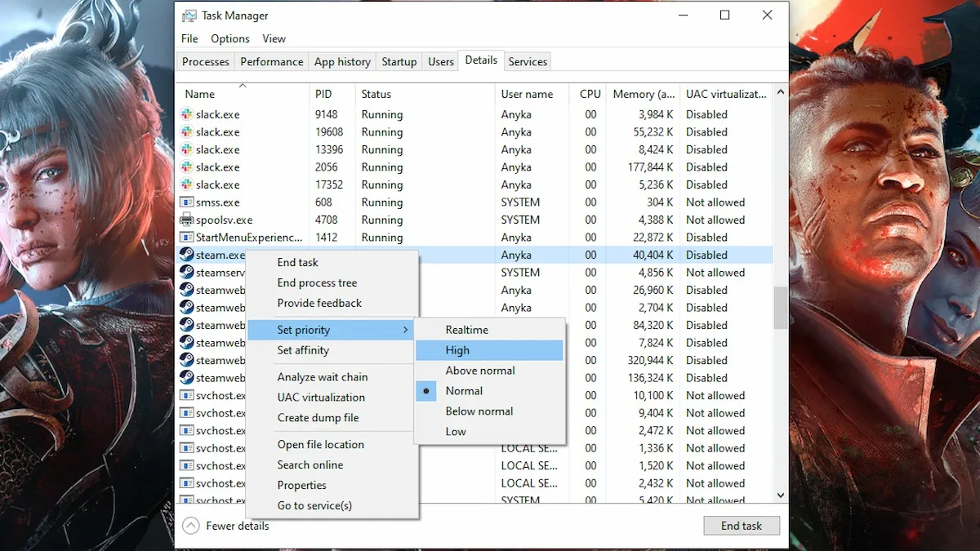The height and width of the screenshot is (551, 980).
Task: Click the Slack icon next to slack.exe PID 9148
Action: pos(188,114)
